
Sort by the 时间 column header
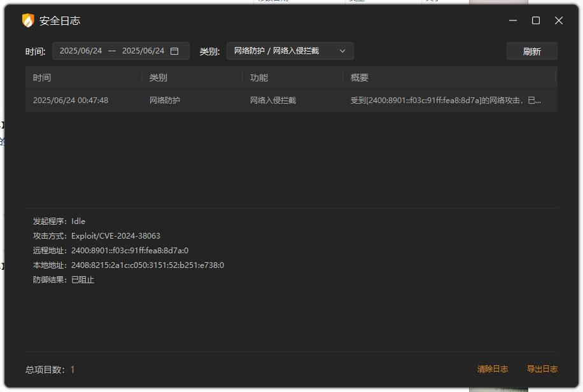(42, 78)
